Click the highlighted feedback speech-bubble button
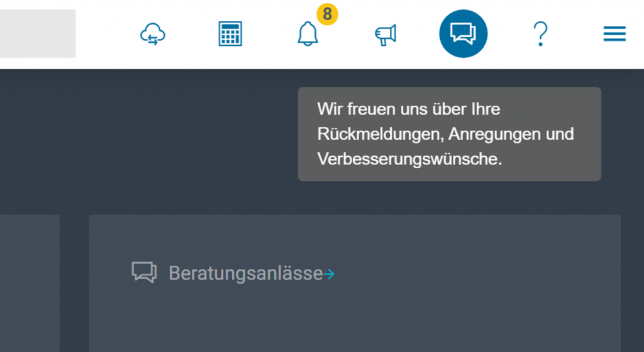This screenshot has height=352, width=644. [464, 34]
